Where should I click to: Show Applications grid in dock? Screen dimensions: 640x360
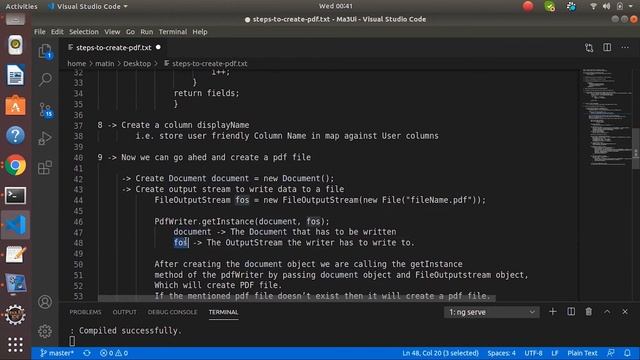coord(16,345)
